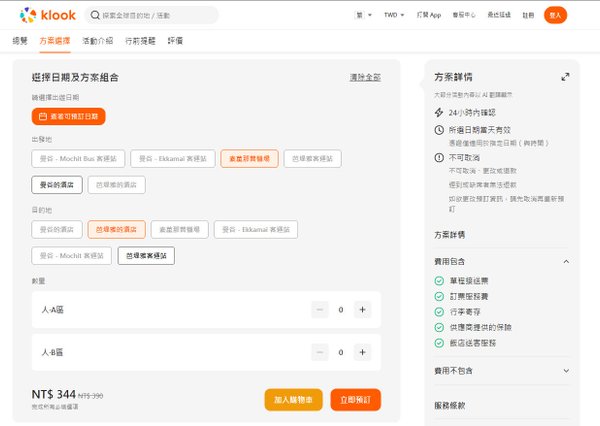Open the TWD currency dropdown

(x=394, y=15)
